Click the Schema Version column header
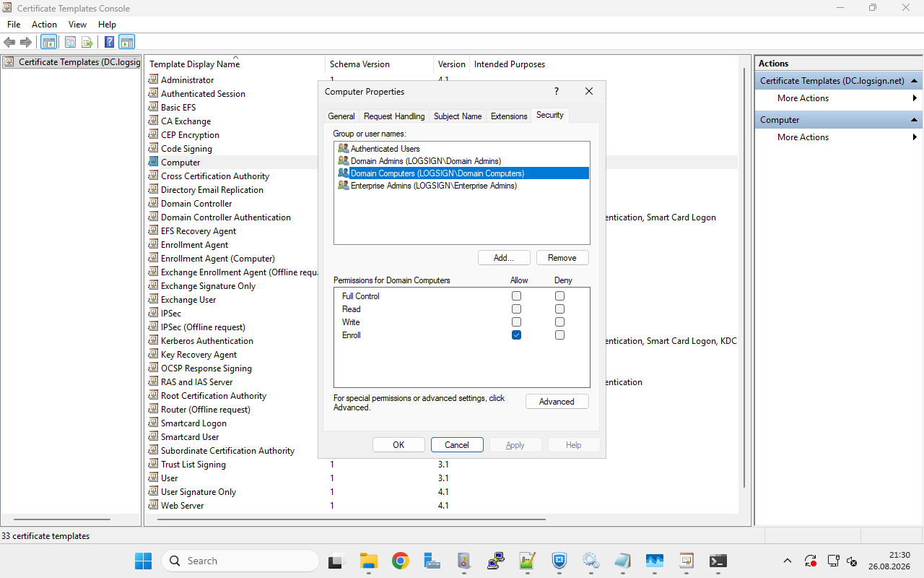This screenshot has width=924, height=578. 359,64
